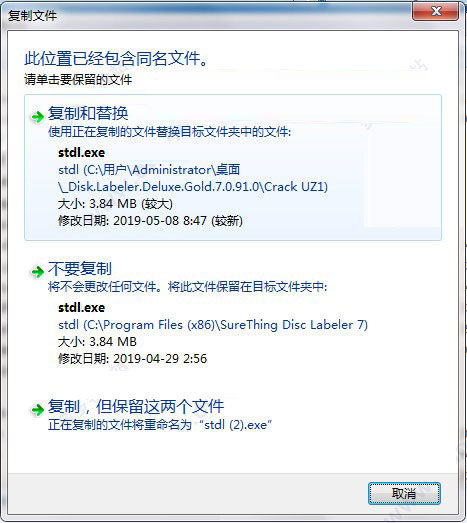Click the 2019-05-08 8:47 (较新) date line

click(x=150, y=221)
